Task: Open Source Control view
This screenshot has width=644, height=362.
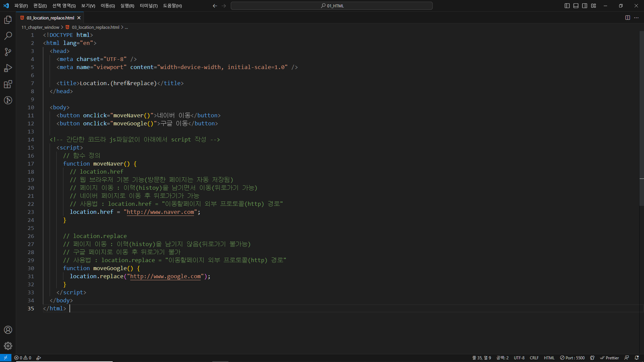Action: 8,52
